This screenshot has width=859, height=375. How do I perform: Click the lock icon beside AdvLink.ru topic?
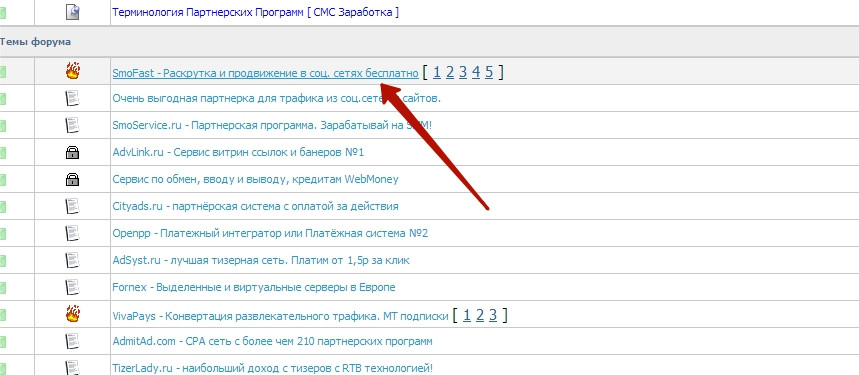pos(72,153)
